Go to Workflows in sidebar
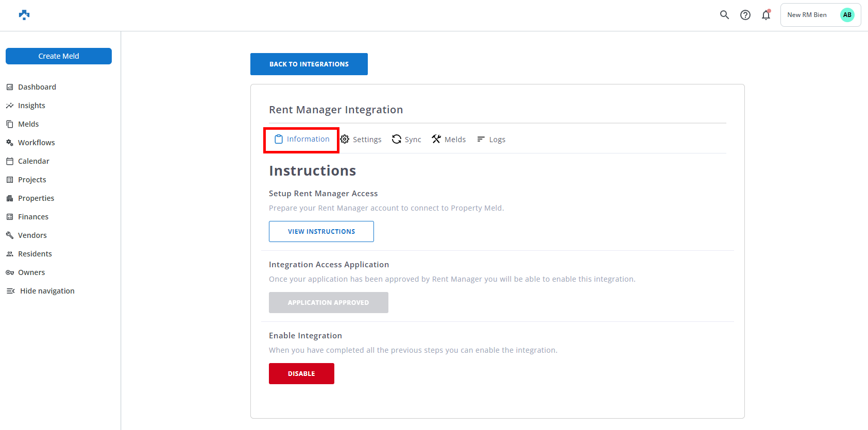Screen dimensions: 868x430 (x=36, y=143)
